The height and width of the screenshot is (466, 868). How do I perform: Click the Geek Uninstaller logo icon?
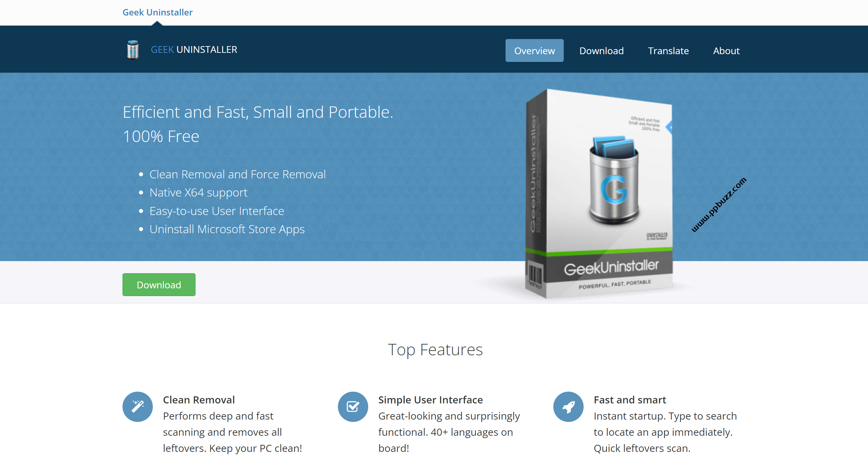pos(133,50)
